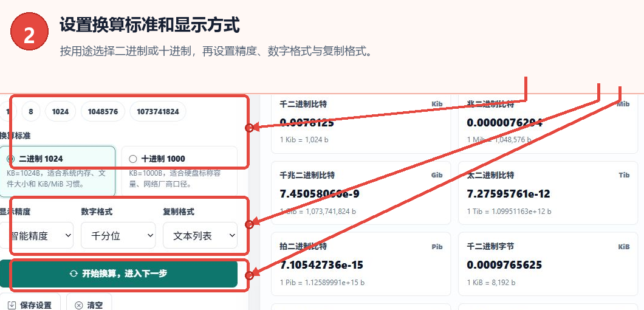
Task: Click the value 7.45058060e-9
Action: pos(321,194)
